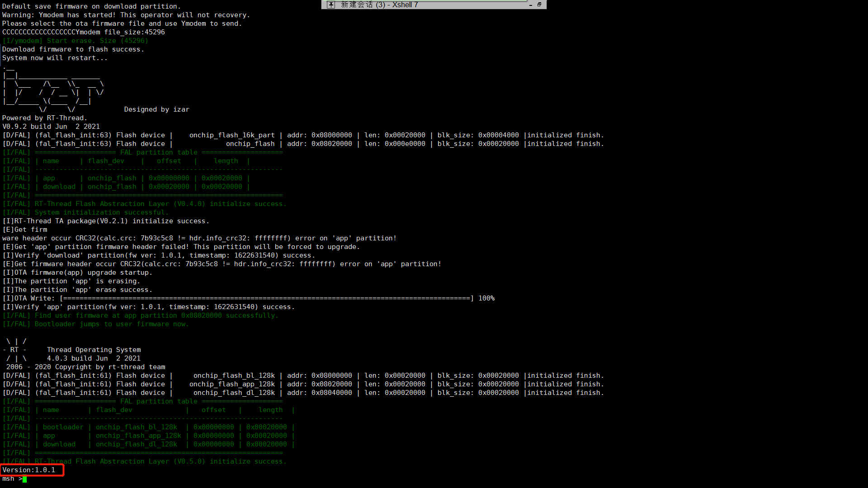Restore Xshell window from fullscreen mode
Image resolution: width=868 pixels, height=488 pixels.
pyautogui.click(x=539, y=5)
